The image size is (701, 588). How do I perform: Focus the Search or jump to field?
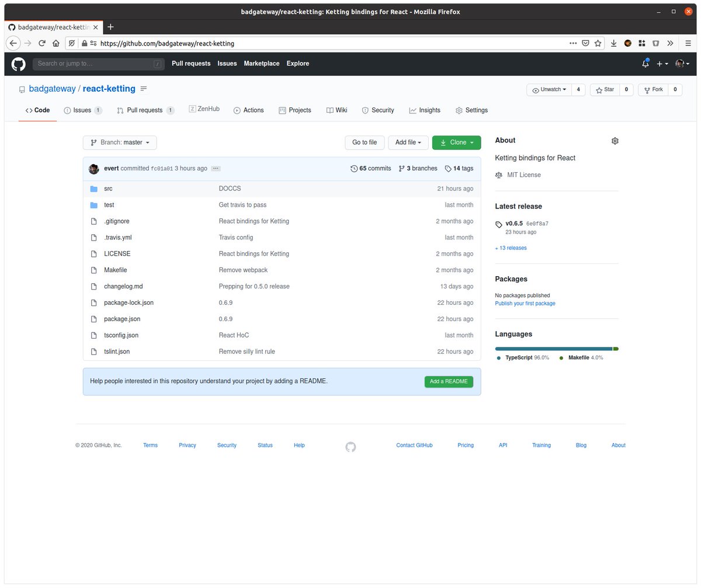[x=99, y=64]
